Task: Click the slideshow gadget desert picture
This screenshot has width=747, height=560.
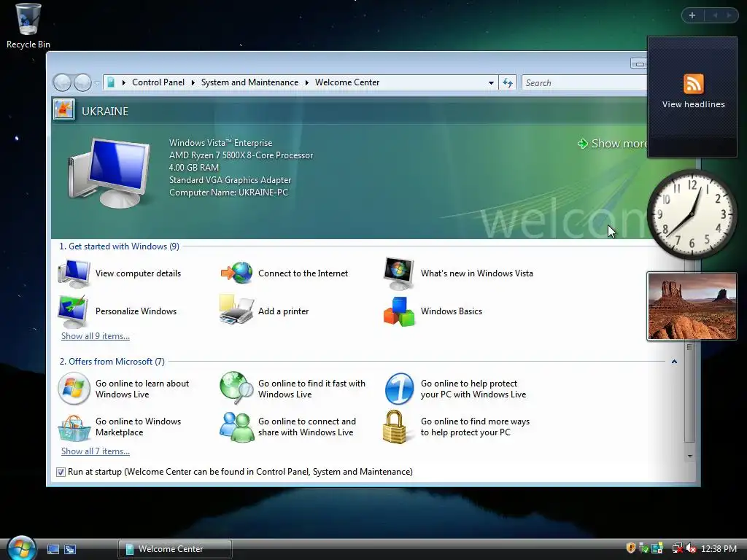Action: coord(692,306)
